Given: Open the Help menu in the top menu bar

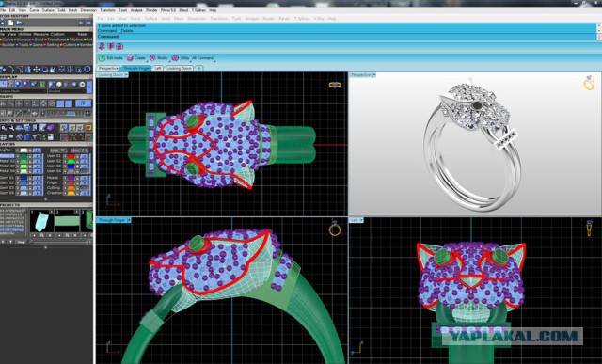Looking at the screenshot, I should coord(213,10).
